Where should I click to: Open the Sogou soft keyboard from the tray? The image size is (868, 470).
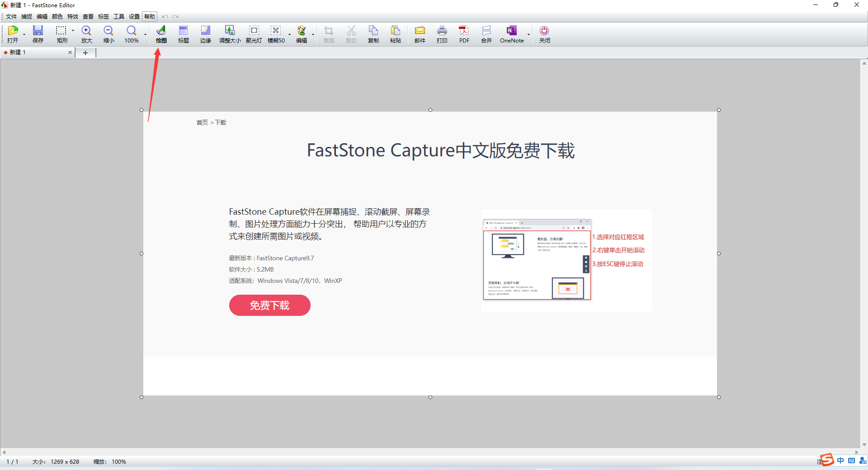click(850, 461)
